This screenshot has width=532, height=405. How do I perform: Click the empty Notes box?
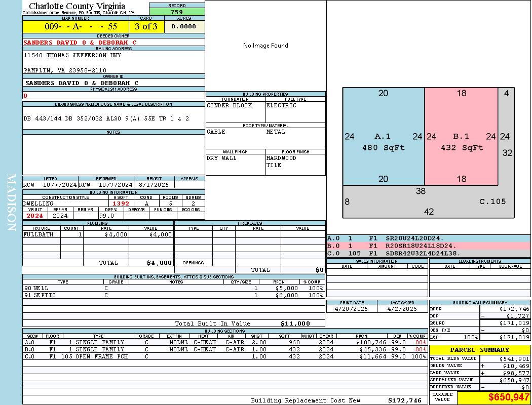tap(113, 154)
